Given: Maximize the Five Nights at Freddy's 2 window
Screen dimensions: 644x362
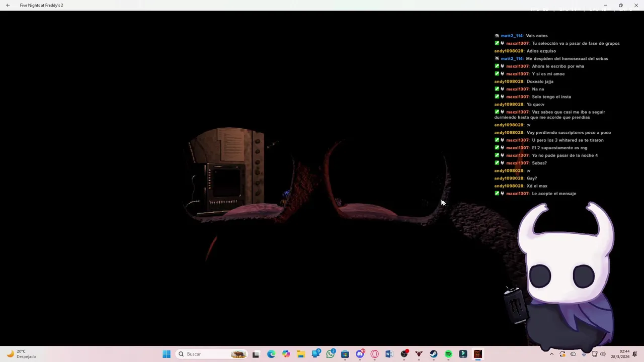Looking at the screenshot, I should 621,5.
